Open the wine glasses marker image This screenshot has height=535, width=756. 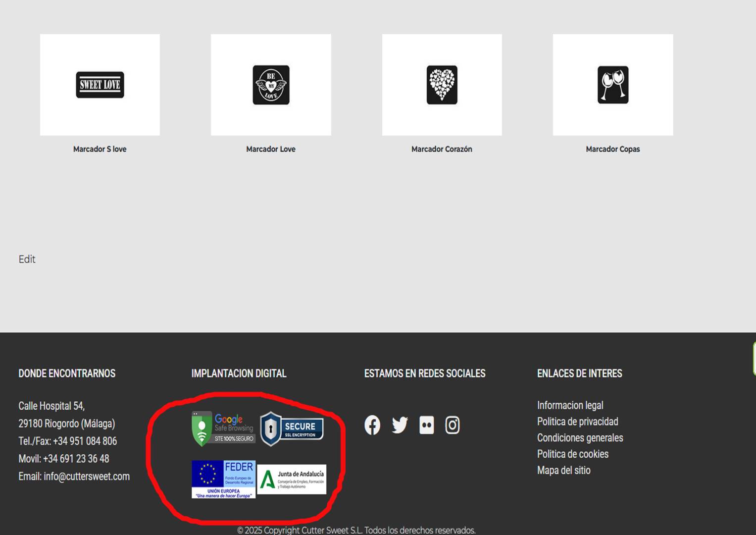point(613,85)
